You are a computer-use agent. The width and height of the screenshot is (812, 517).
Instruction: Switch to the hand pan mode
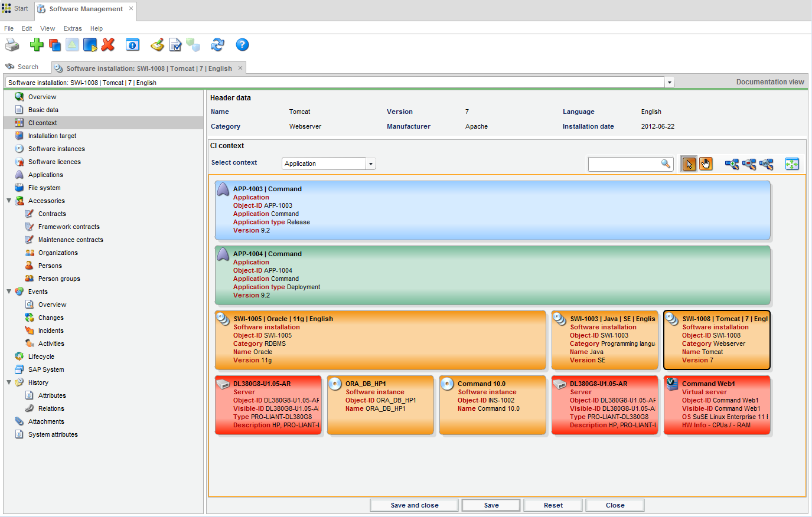pos(706,164)
